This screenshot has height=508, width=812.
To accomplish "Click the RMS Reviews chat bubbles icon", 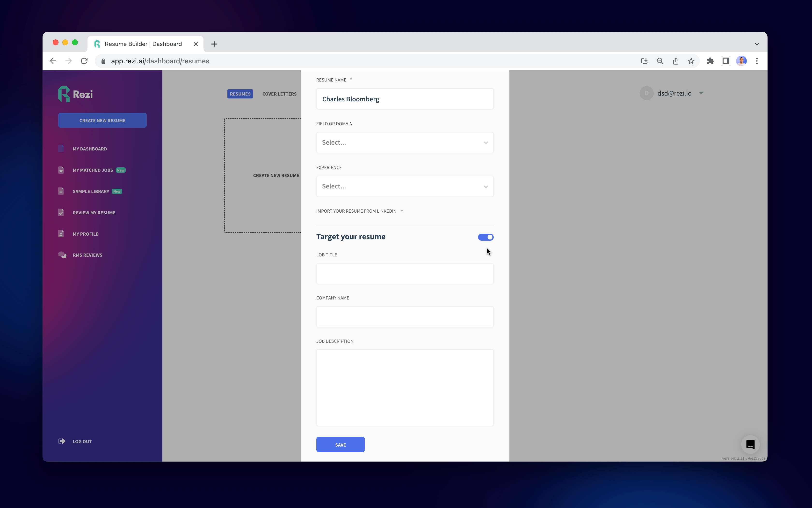I will pos(62,255).
